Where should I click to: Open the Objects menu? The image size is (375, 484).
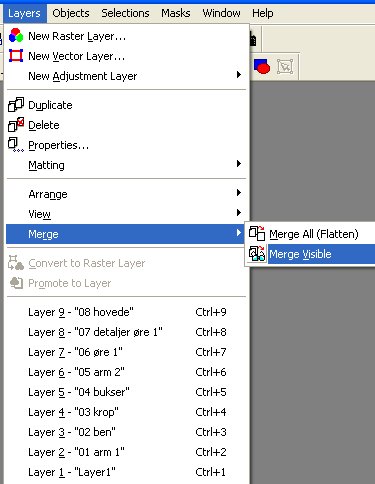(71, 13)
